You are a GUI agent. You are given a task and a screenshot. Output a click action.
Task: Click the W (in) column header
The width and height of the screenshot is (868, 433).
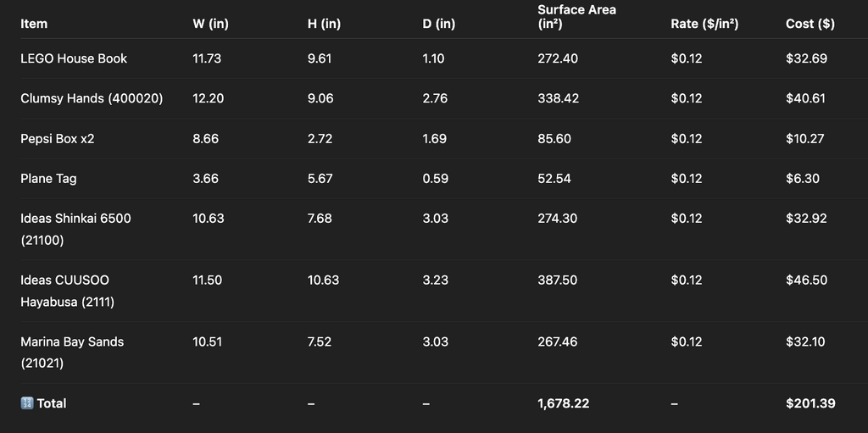pos(210,24)
